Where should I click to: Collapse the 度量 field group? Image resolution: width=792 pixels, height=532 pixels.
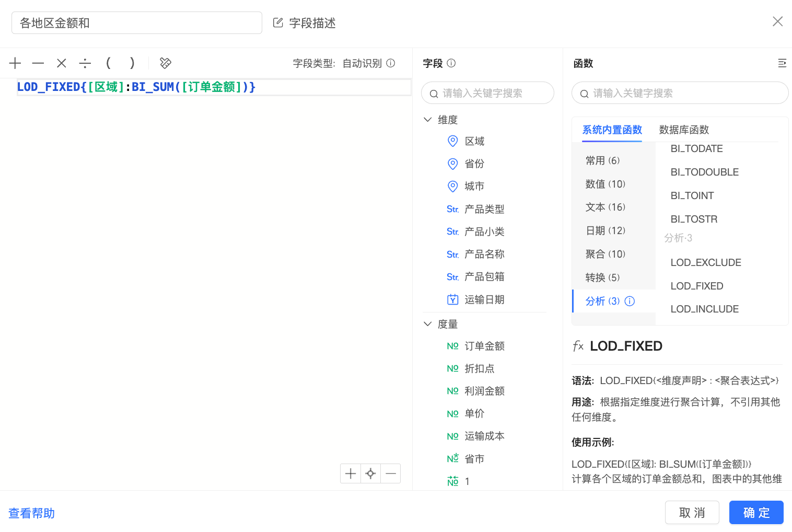click(427, 323)
